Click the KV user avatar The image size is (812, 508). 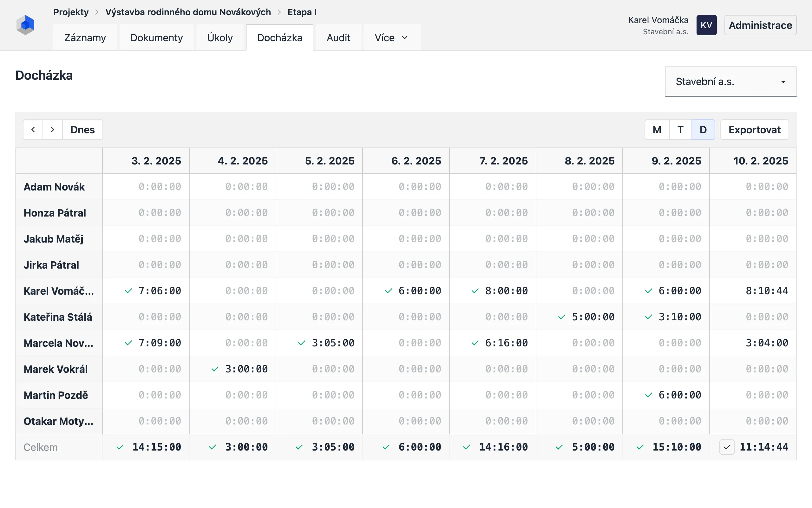[706, 25]
